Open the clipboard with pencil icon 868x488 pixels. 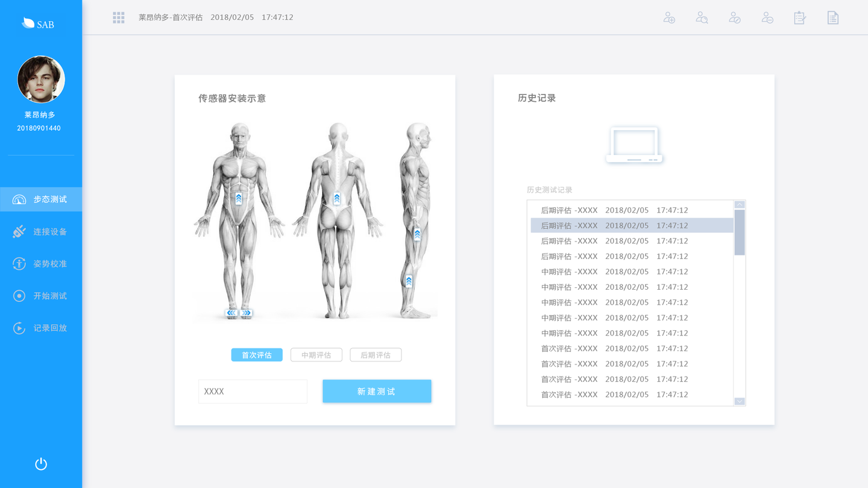800,17
